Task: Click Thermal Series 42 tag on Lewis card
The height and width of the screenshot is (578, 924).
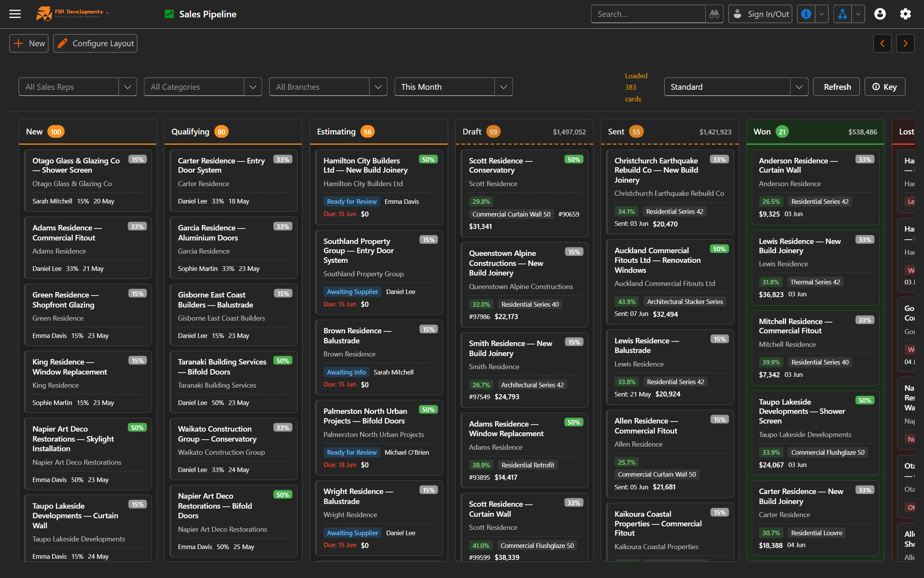Action: coord(815,282)
